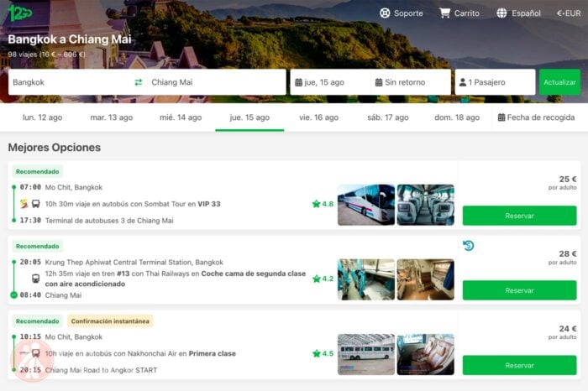Viewport: 588px width, 391px height.
Task: Select the mié. 14 ago tab
Action: (181, 117)
